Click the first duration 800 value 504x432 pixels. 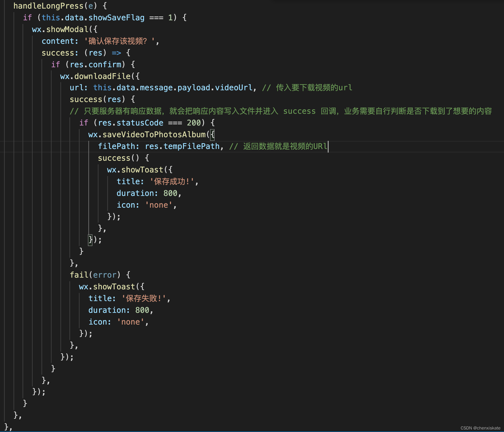point(170,193)
